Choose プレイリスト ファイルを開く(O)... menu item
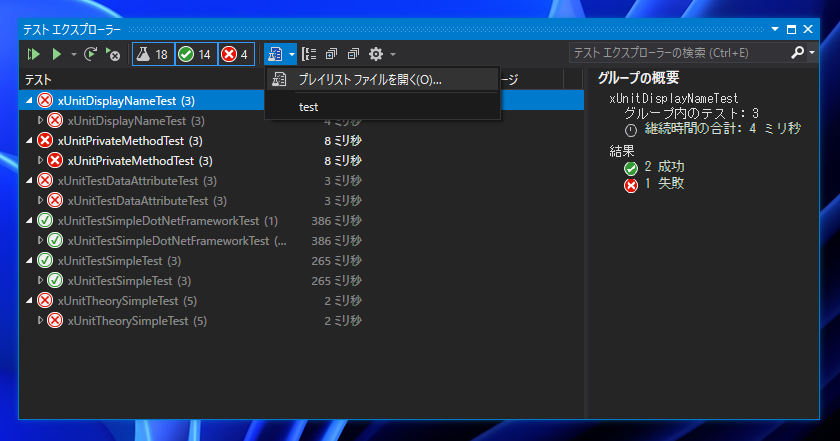This screenshot has height=441, width=840. pyautogui.click(x=382, y=80)
